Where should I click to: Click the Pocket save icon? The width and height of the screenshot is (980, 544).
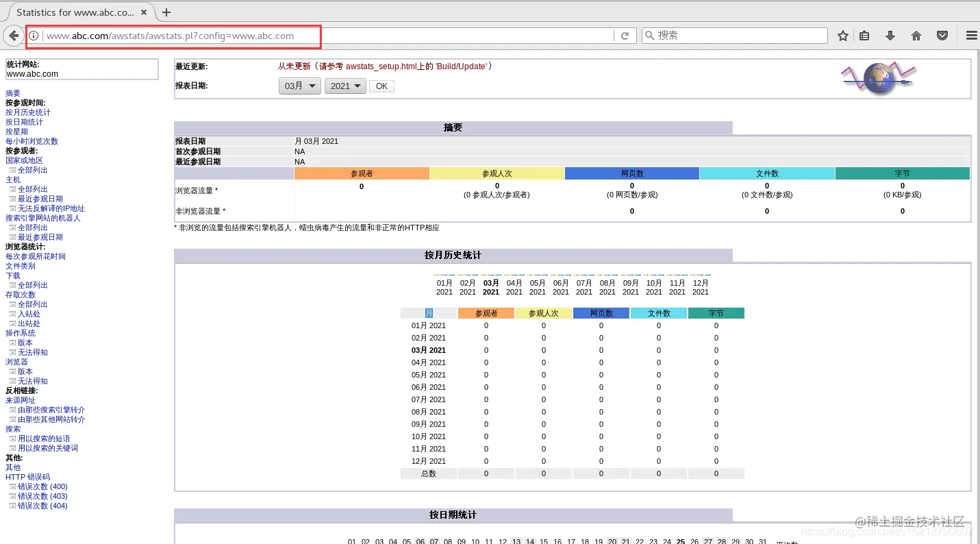coord(942,36)
